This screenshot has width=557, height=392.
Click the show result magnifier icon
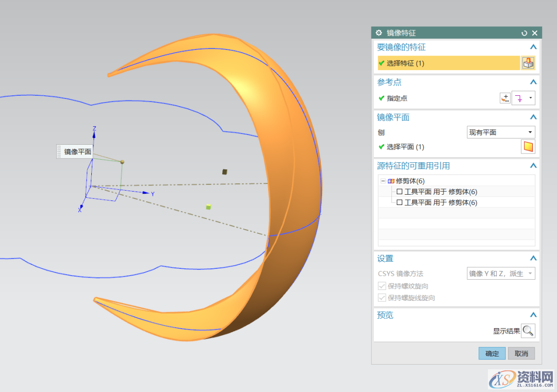(x=528, y=331)
